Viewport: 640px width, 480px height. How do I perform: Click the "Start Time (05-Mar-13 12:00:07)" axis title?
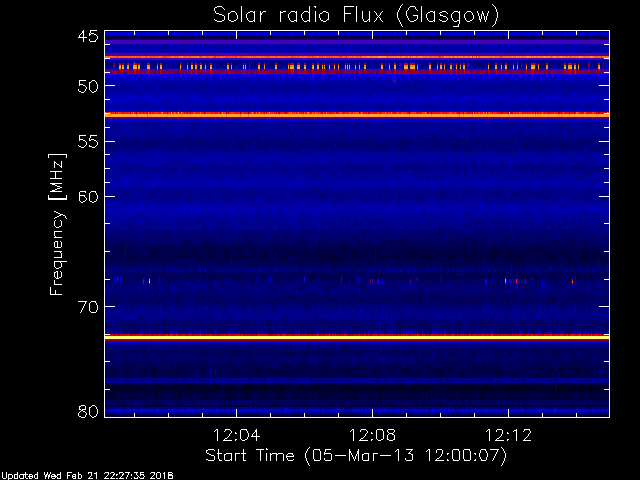[x=356, y=456]
